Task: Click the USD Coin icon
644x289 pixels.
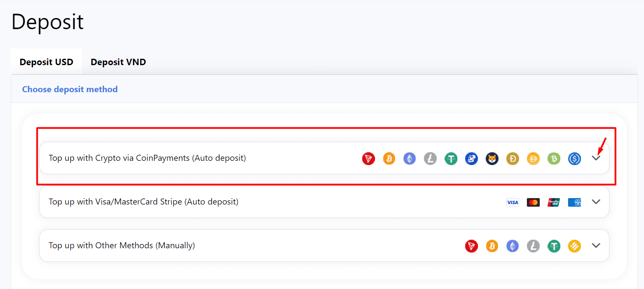Action: click(x=574, y=159)
